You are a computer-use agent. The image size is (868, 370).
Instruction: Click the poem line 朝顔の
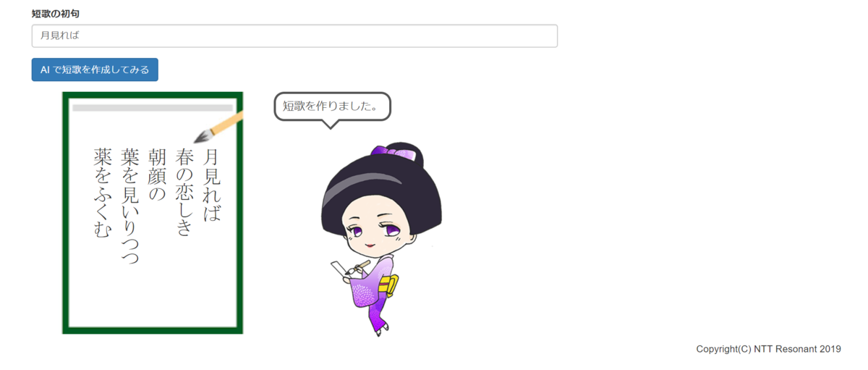pos(158,174)
